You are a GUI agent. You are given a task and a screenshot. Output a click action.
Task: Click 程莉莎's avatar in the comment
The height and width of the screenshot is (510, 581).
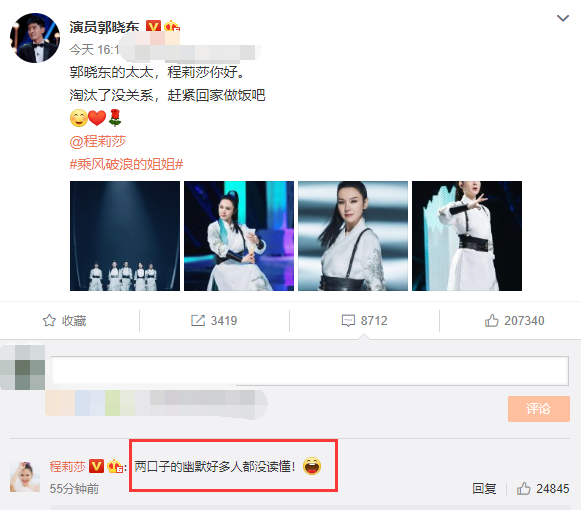[x=25, y=477]
